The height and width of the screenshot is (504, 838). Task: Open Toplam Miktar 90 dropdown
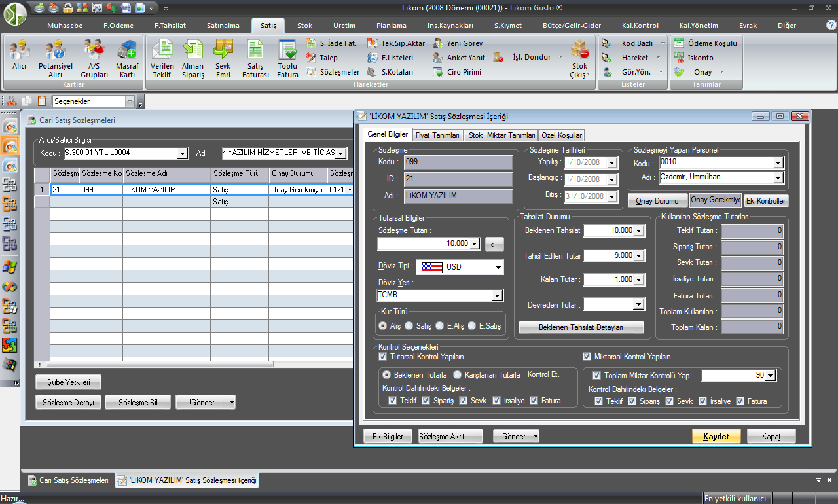pyautogui.click(x=771, y=376)
